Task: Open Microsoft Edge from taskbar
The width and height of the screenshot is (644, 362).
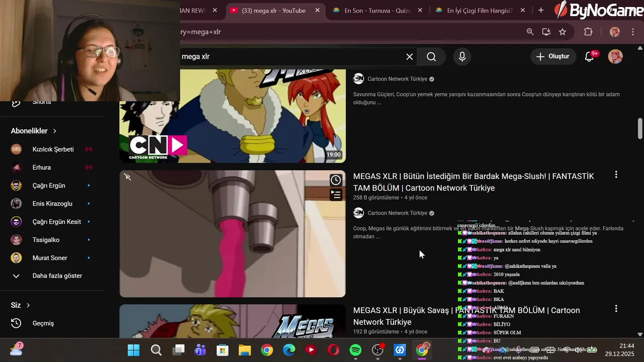Action: (x=289, y=350)
